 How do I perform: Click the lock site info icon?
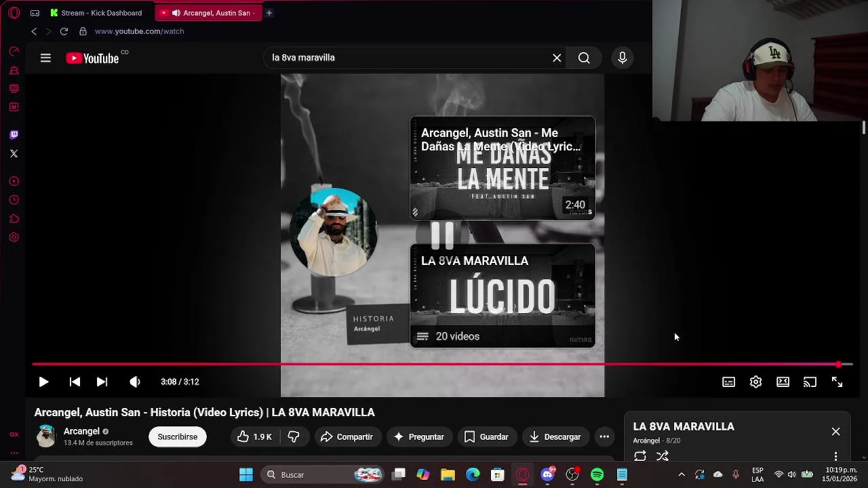pyautogui.click(x=83, y=31)
